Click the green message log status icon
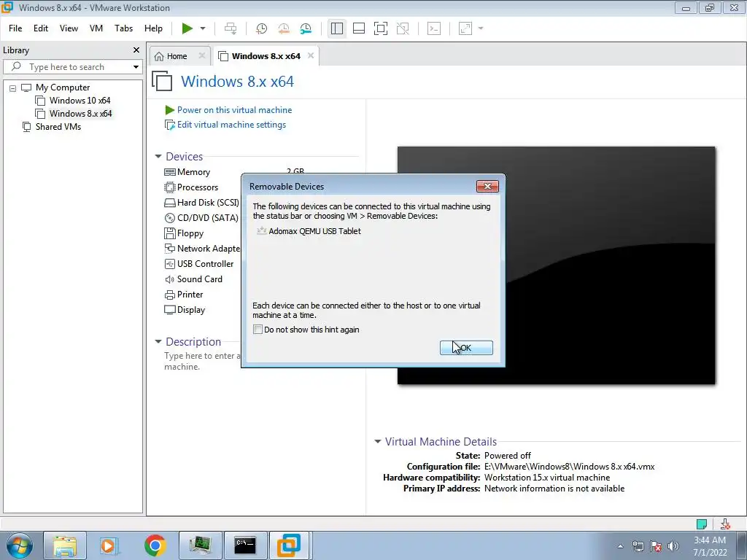Screen dimensions: 747x560 [702, 524]
